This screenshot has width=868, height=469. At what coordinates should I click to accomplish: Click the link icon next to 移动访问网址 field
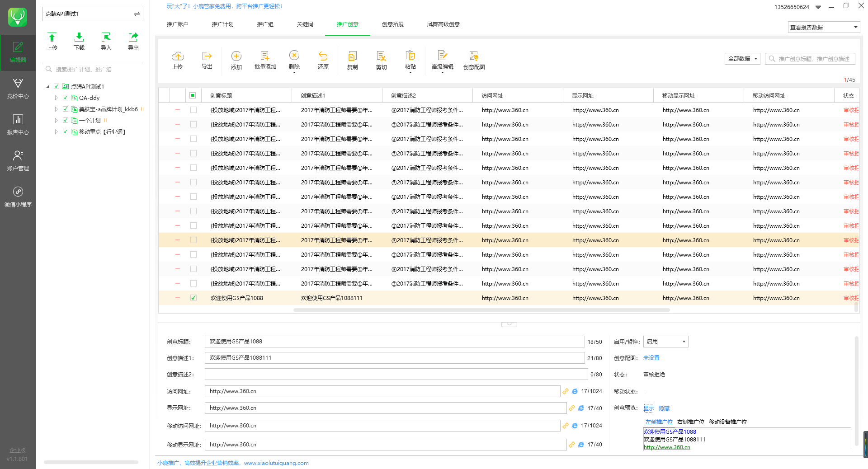pyautogui.click(x=566, y=426)
